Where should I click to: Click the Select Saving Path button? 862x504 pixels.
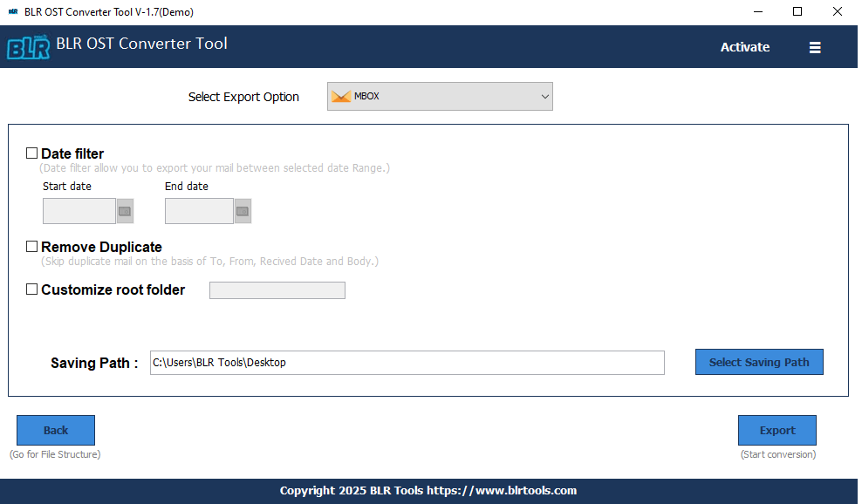(759, 362)
